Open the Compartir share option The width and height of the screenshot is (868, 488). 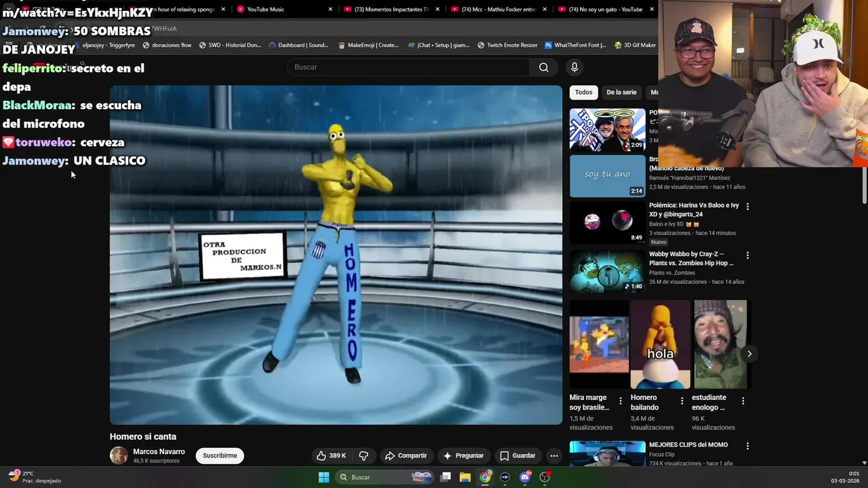tap(406, 455)
